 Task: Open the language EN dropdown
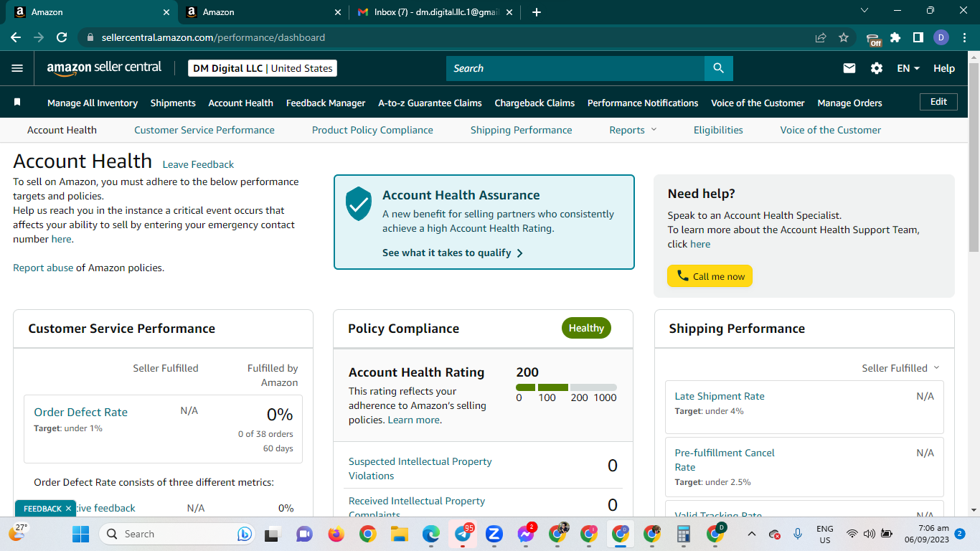(908, 68)
